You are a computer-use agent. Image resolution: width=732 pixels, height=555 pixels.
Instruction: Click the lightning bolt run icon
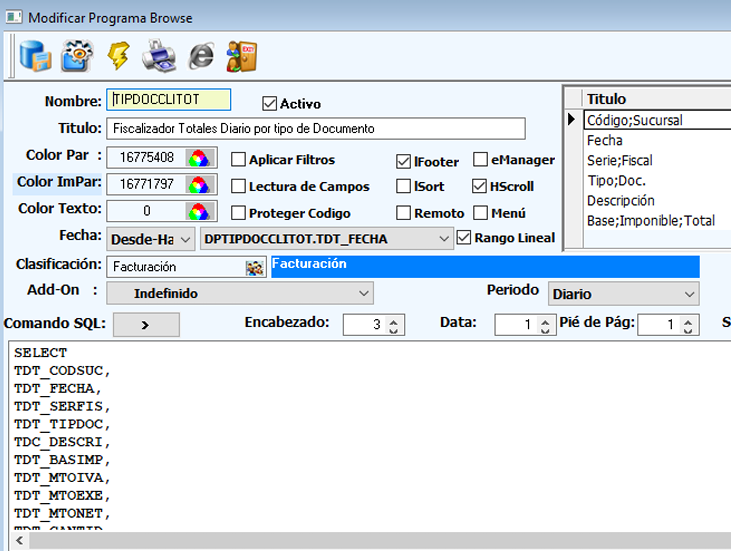[118, 56]
